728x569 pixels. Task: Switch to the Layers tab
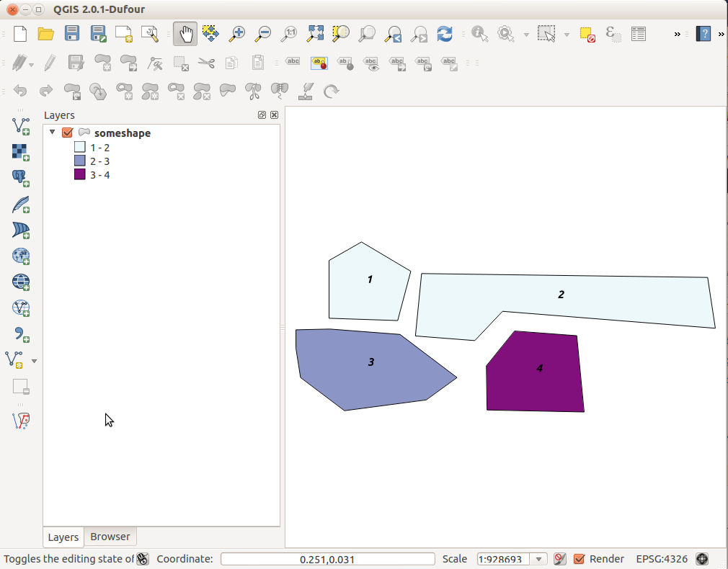(63, 537)
